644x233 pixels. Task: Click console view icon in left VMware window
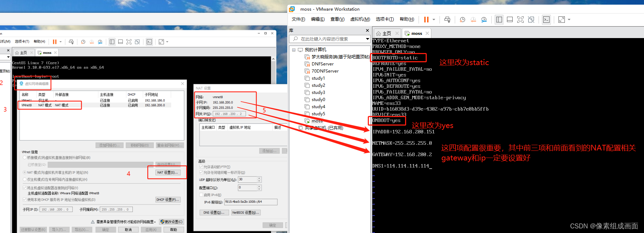coord(149,42)
